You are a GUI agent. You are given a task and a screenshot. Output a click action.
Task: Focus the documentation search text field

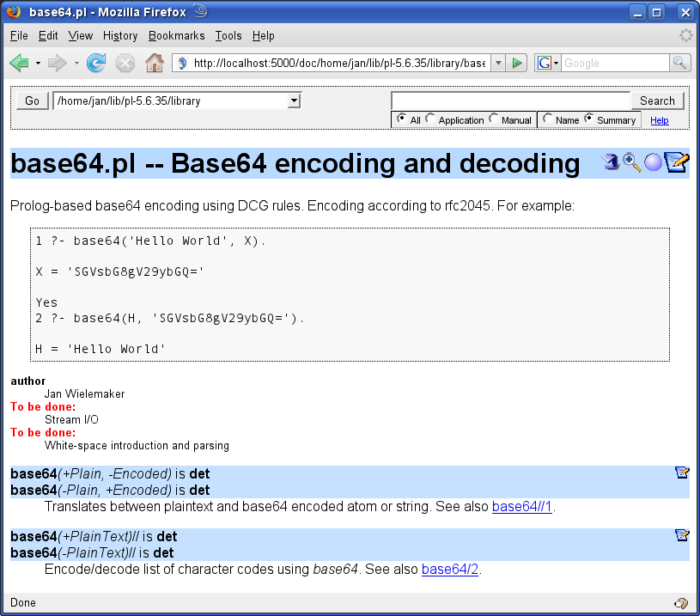tap(511, 101)
